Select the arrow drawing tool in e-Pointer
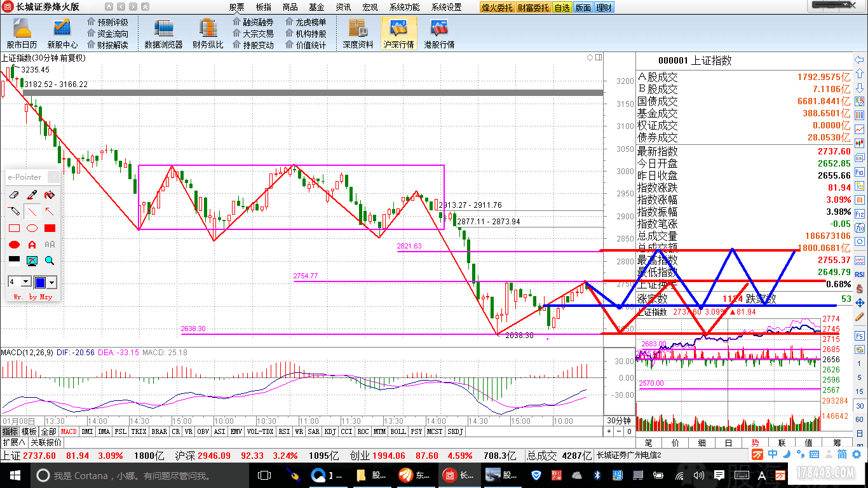The width and height of the screenshot is (868, 488). tap(50, 211)
